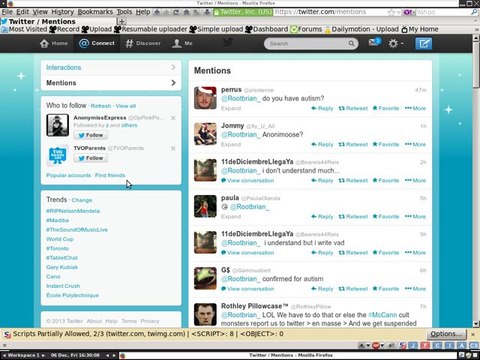
Task: Open the settings gear dropdown
Action: tap(396, 43)
